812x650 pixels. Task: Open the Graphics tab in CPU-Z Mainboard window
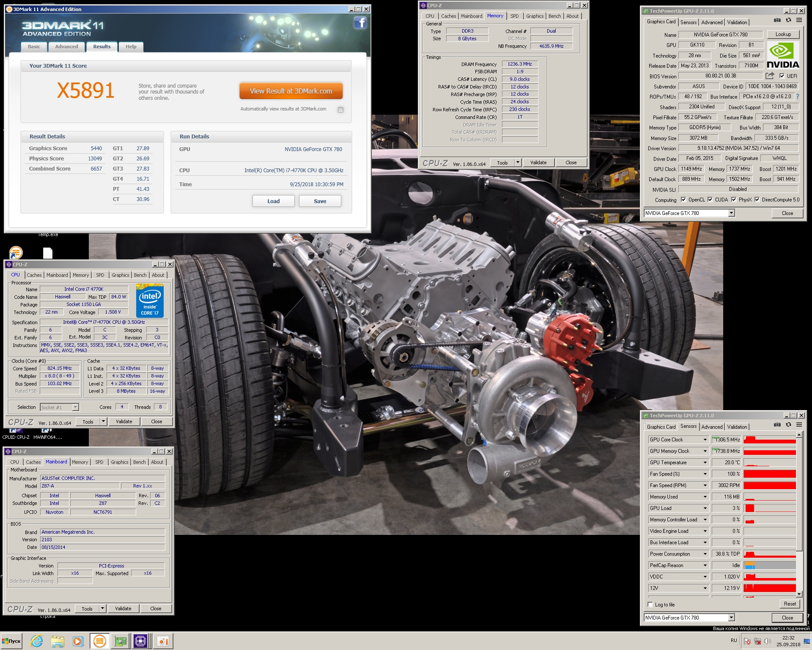pyautogui.click(x=120, y=462)
